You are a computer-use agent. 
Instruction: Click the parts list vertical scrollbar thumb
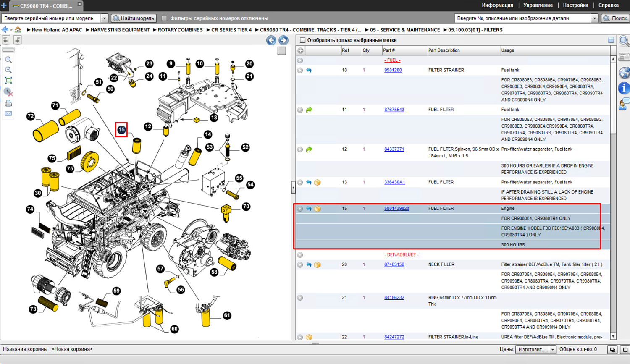613,98
